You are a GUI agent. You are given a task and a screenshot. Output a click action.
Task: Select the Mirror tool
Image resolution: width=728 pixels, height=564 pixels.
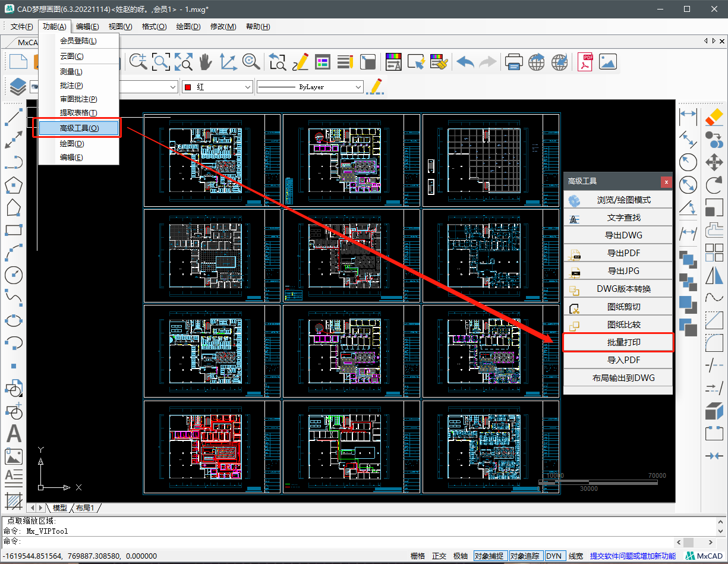click(x=714, y=275)
